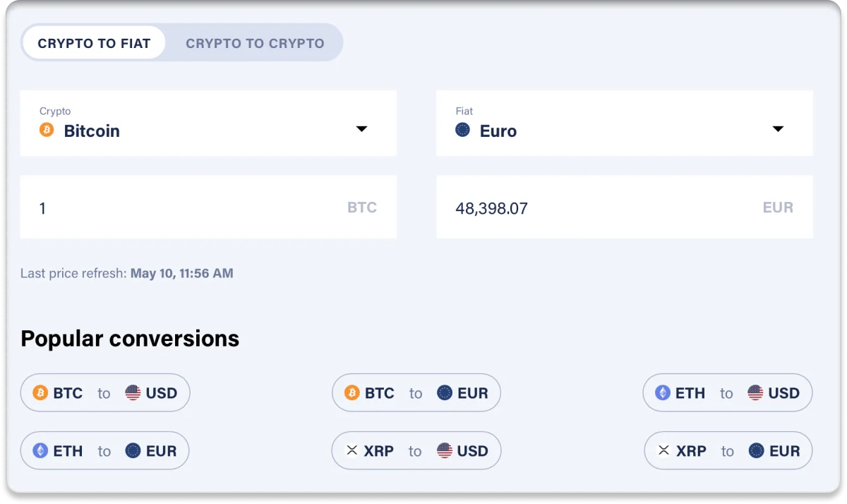
Task: Open the Crypto currency dropdown
Action: (x=361, y=129)
